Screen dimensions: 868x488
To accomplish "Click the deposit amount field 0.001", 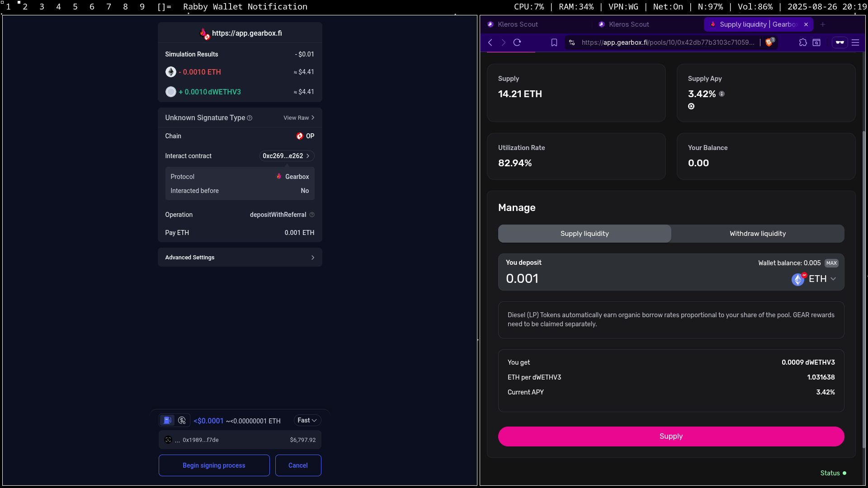I will [522, 278].
